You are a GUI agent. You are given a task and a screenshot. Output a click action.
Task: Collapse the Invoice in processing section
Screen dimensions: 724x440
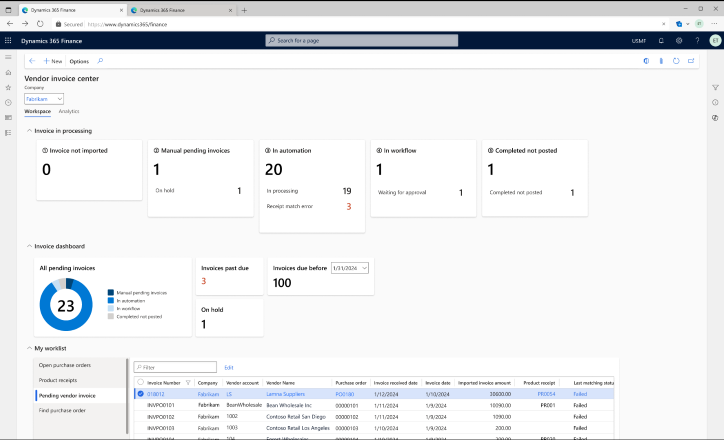pyautogui.click(x=30, y=131)
